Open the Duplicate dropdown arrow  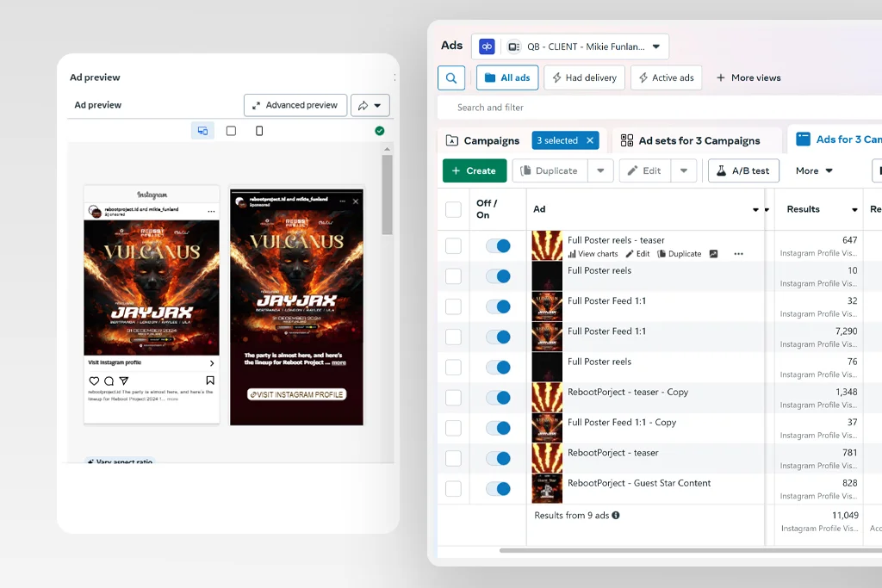click(600, 170)
